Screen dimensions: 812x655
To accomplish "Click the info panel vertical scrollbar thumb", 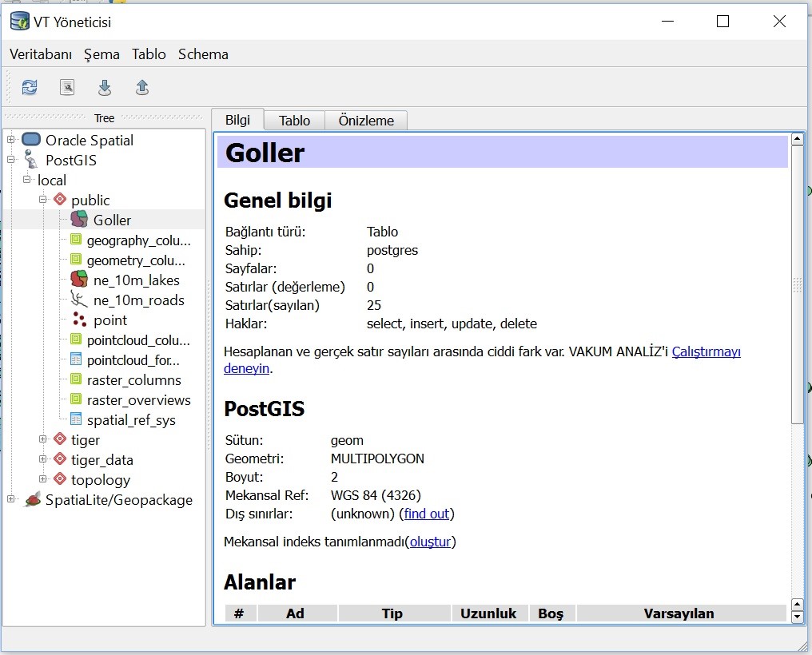I will 797,285.
